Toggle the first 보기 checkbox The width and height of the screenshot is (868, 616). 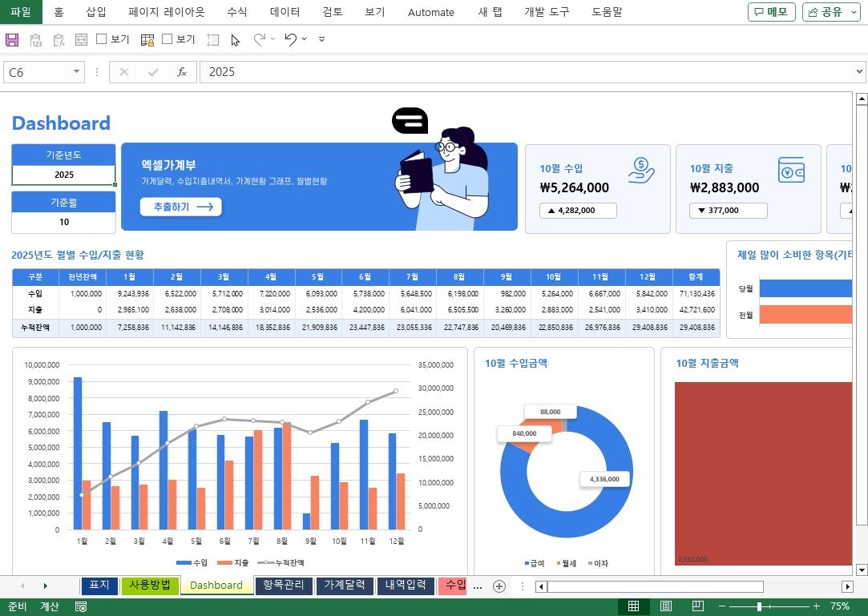click(102, 38)
